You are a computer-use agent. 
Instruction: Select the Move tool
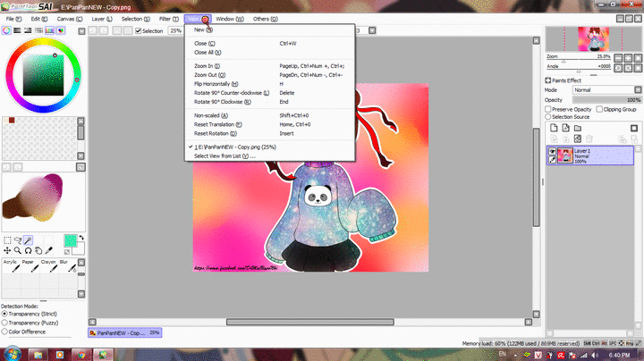[7, 251]
